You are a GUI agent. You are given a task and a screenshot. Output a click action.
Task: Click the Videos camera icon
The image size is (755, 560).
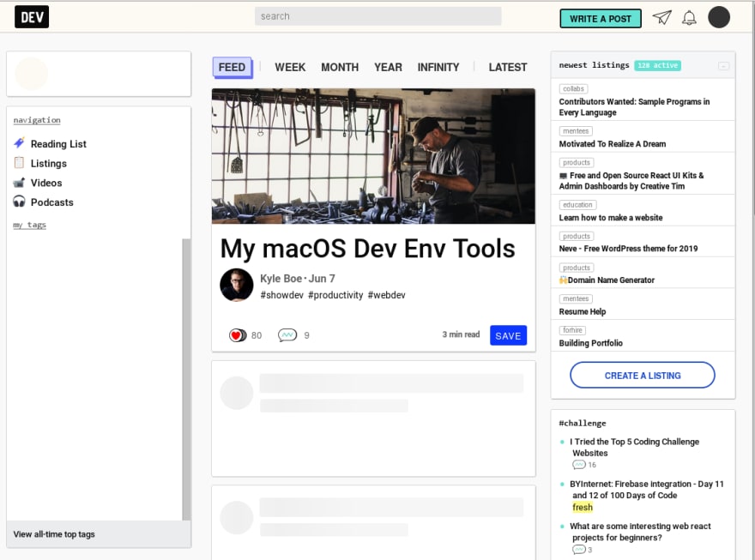click(x=19, y=183)
